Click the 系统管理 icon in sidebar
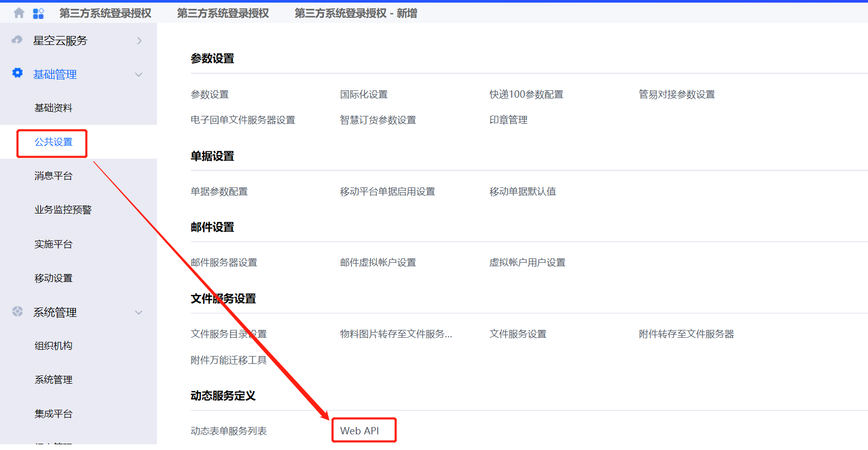 coord(17,311)
